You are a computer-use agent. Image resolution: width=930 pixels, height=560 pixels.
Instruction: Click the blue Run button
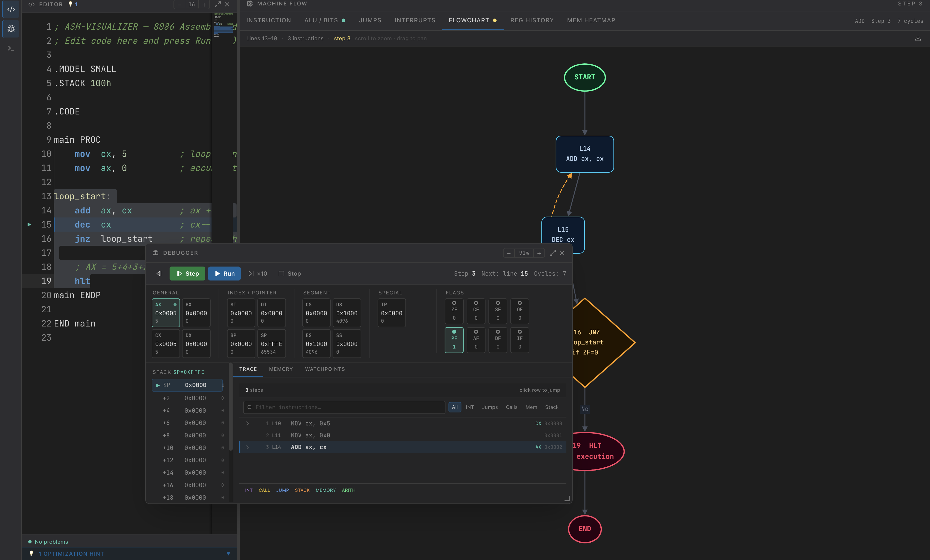tap(224, 273)
